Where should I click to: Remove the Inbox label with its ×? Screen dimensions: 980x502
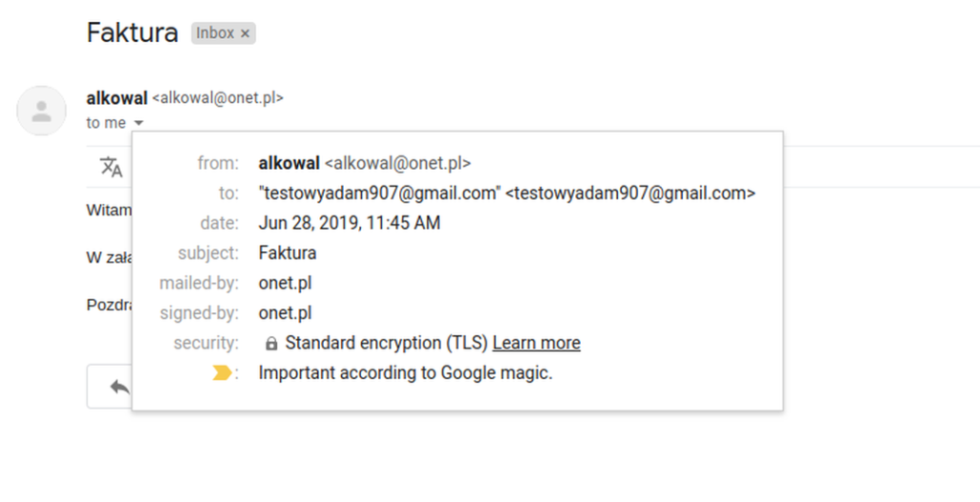(x=245, y=33)
